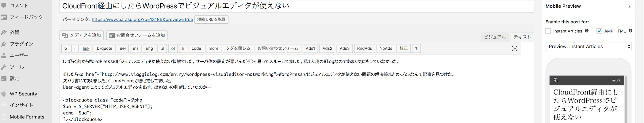Click the 設定 settings icon
Viewport: 644px width, 123px height.
pyautogui.click(x=4, y=79)
